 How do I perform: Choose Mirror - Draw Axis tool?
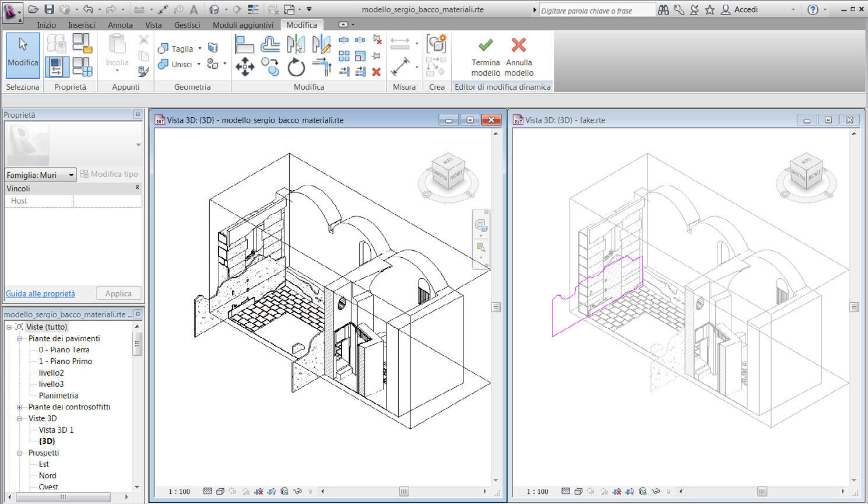pos(321,44)
